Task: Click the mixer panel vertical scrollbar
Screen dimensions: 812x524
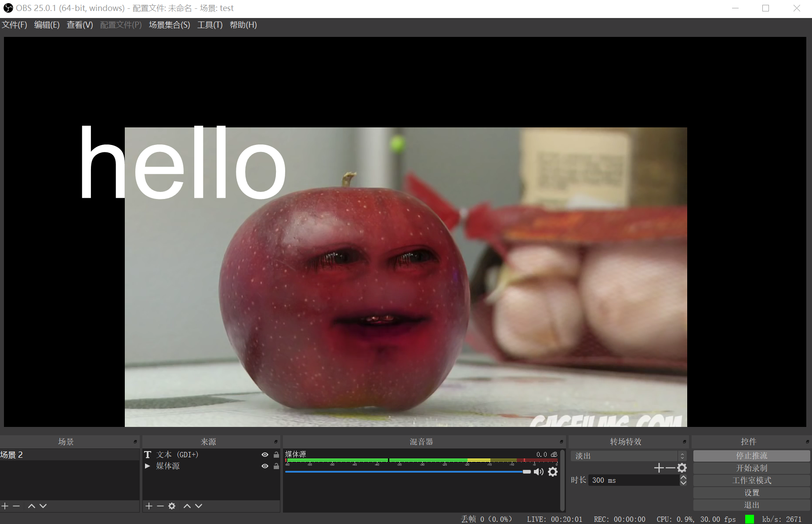Action: click(x=563, y=480)
